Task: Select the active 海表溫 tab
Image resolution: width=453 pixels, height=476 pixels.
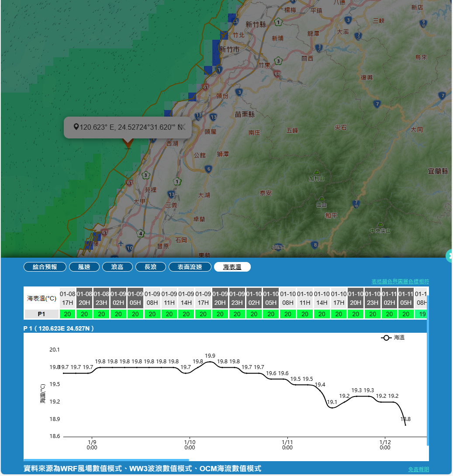Action: (232, 267)
